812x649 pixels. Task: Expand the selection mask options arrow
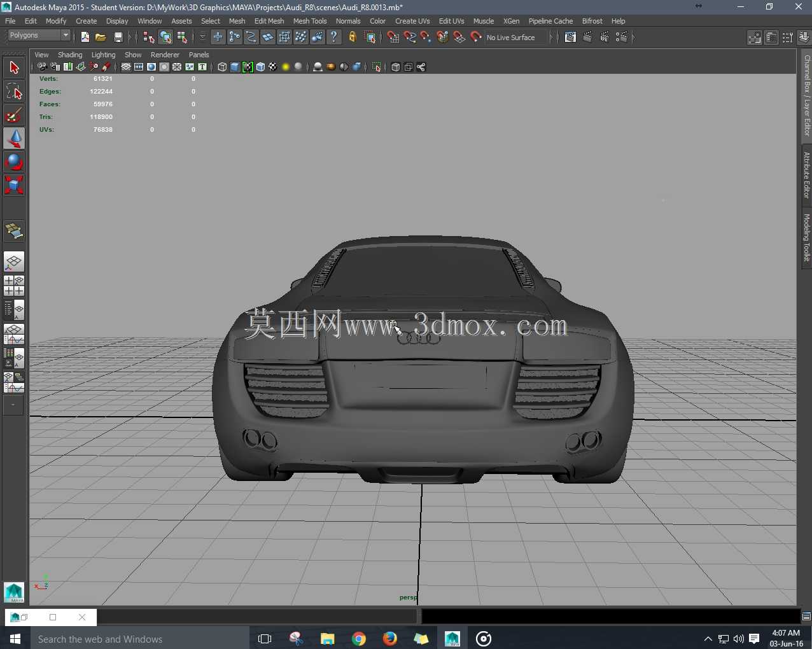point(202,38)
